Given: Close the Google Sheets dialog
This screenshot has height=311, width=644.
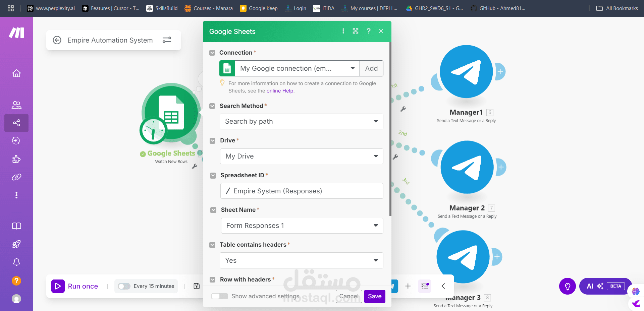Looking at the screenshot, I should pyautogui.click(x=381, y=31).
